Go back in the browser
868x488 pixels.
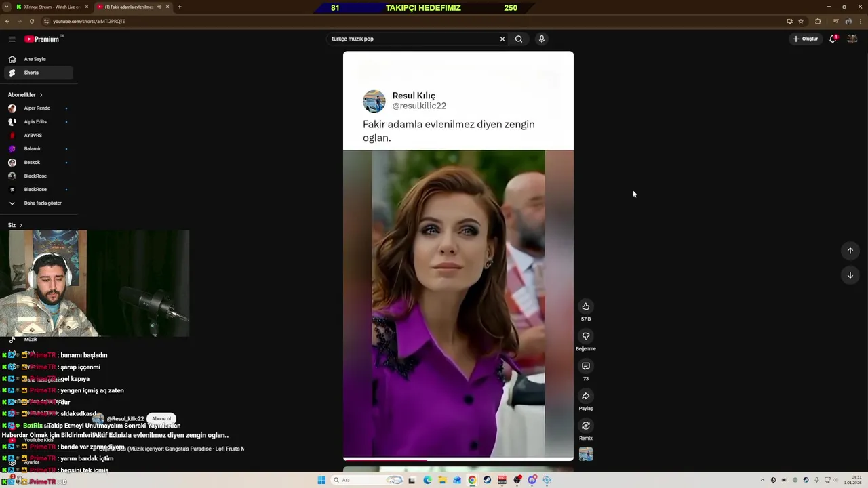pyautogui.click(x=7, y=21)
